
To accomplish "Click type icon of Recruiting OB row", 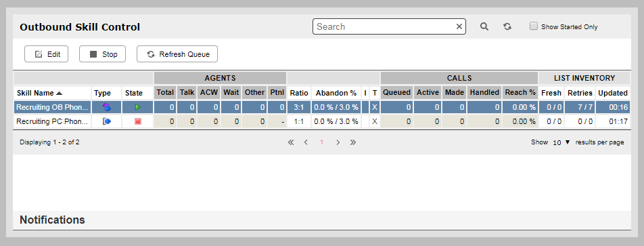I will [107, 107].
